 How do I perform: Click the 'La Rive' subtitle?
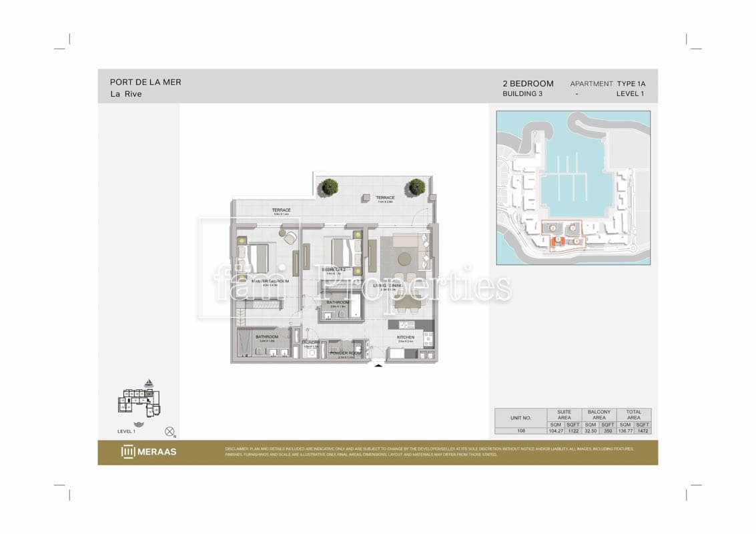point(126,94)
